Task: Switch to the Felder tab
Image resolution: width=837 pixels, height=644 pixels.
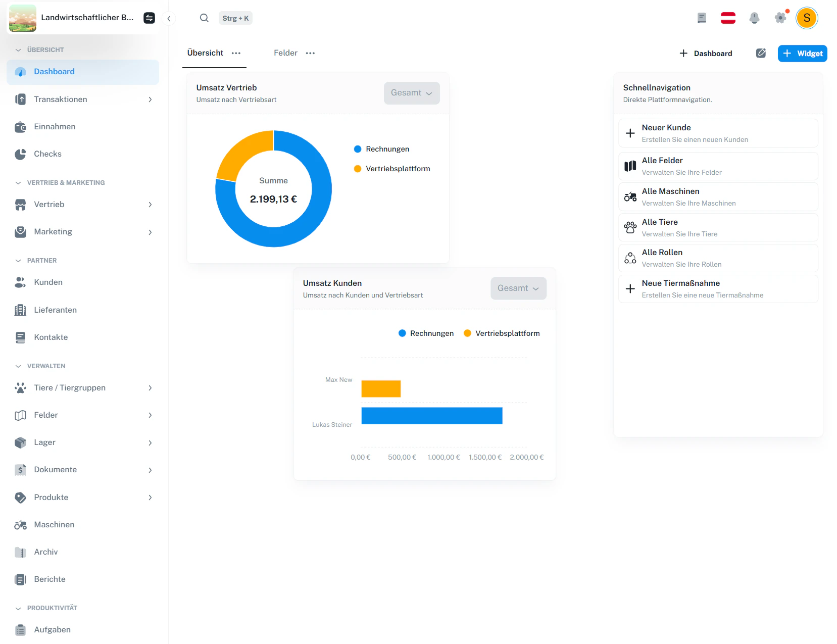Action: (285, 53)
